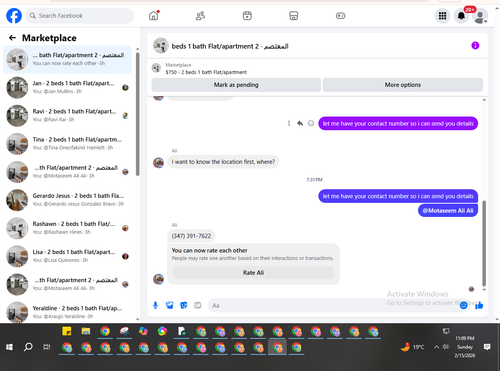Open the volume speaker icon in tray
Image resolution: width=500 pixels, height=371 pixels.
446,347
